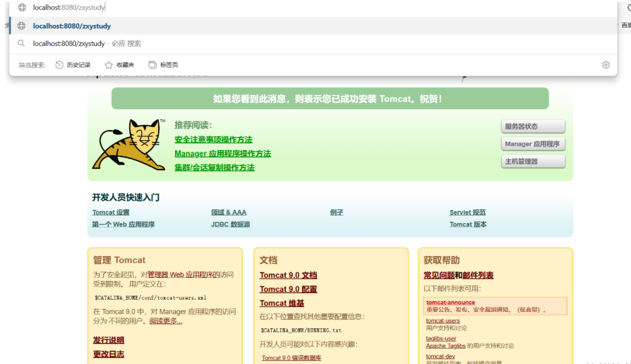Screen dimensions: 631x364
Task: Click the $CATALINA_HOME/conf/tomcat-users.xml path text
Action: point(150,298)
